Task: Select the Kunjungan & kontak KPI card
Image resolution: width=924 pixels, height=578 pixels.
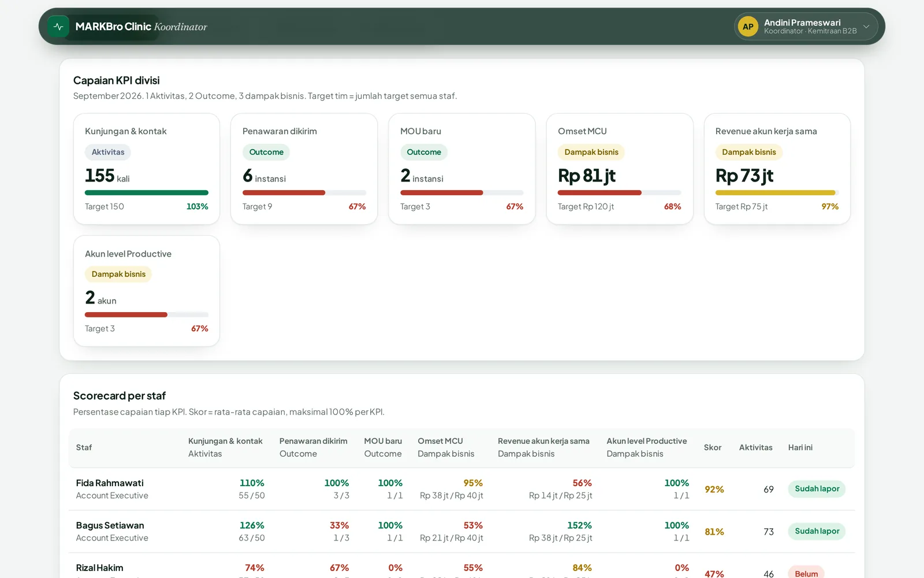Action: click(147, 169)
